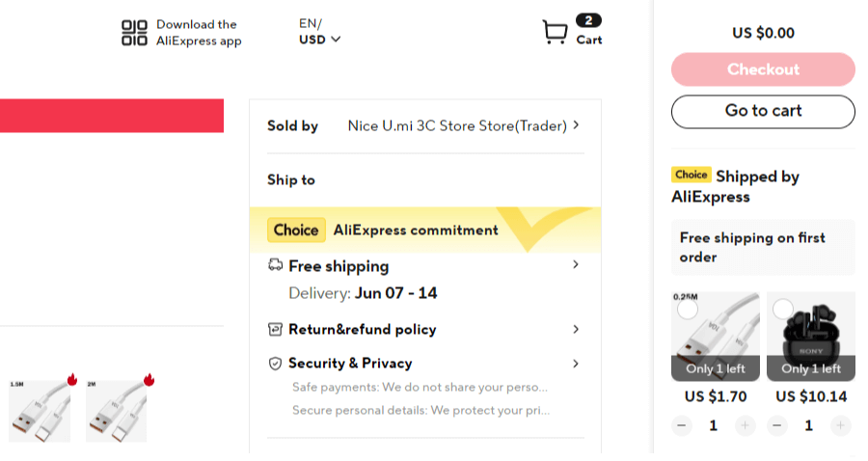Viewport: 868px width, 461px height.
Task: Click the QR code app download icon
Action: [134, 33]
